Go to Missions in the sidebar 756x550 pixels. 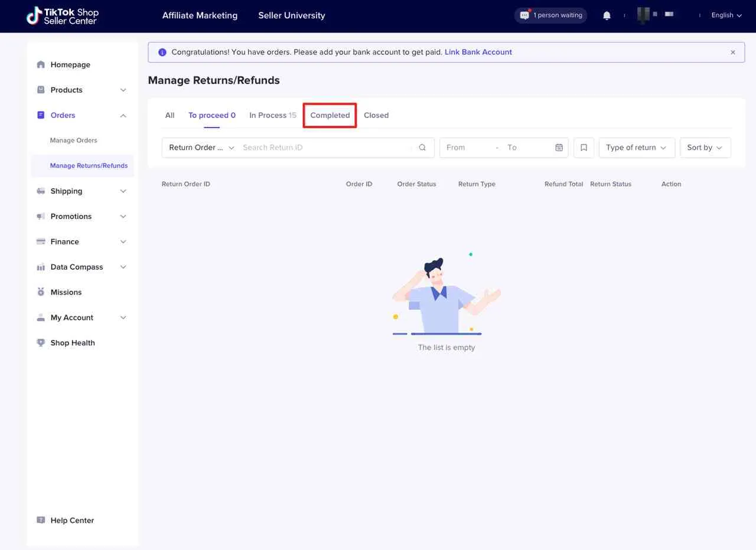[66, 292]
